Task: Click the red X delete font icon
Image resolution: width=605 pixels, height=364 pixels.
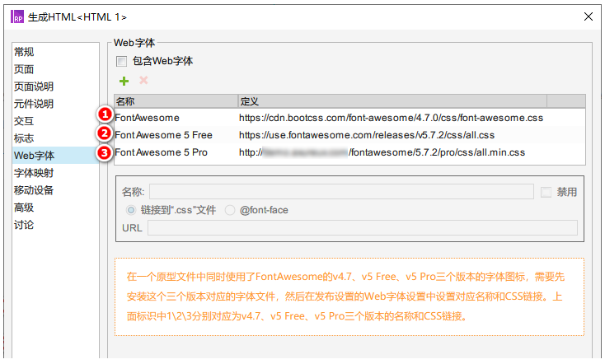Action: (x=143, y=80)
